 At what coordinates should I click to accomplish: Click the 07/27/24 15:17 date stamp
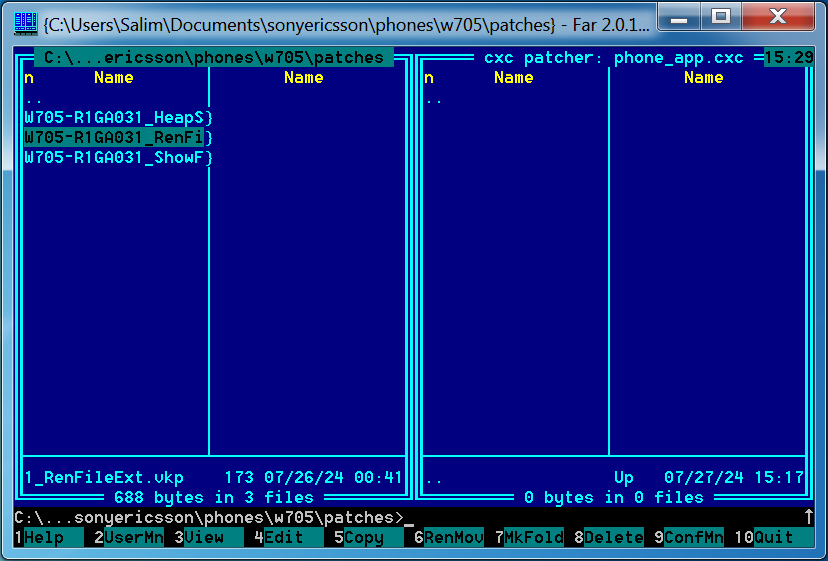coord(733,478)
